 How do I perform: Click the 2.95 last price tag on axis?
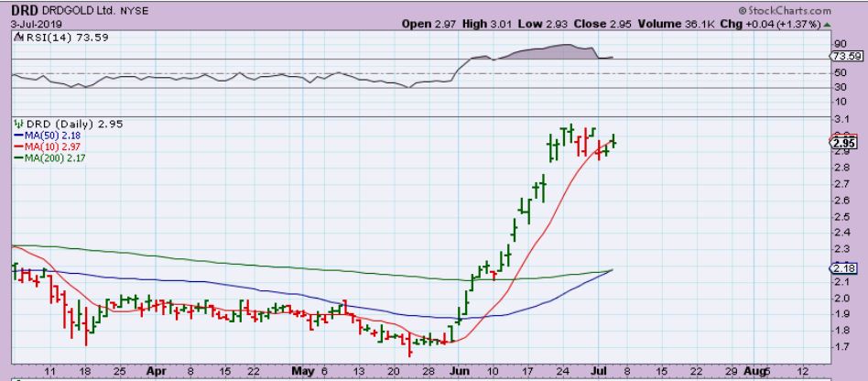[843, 142]
